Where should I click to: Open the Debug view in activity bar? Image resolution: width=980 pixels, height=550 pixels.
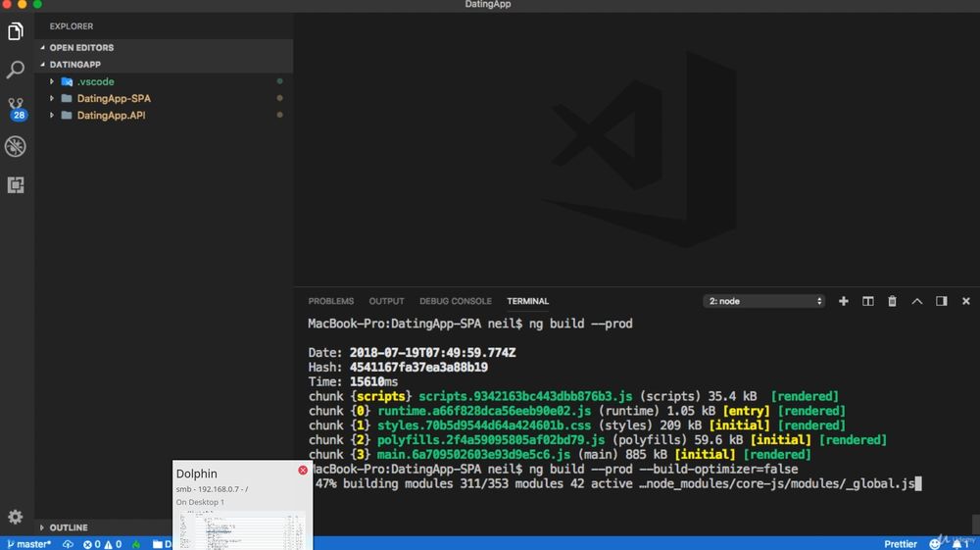pos(16,146)
